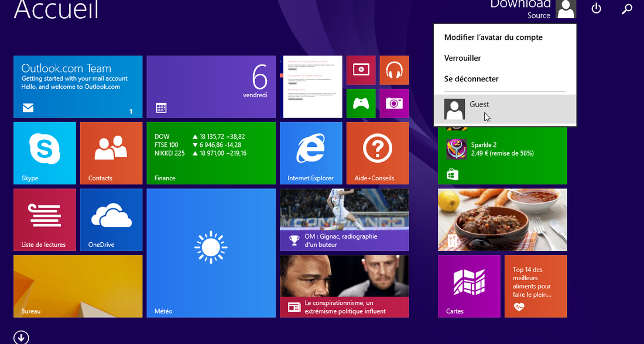The width and height of the screenshot is (644, 344).
Task: Open the food recipe photo tile
Action: pos(502,219)
